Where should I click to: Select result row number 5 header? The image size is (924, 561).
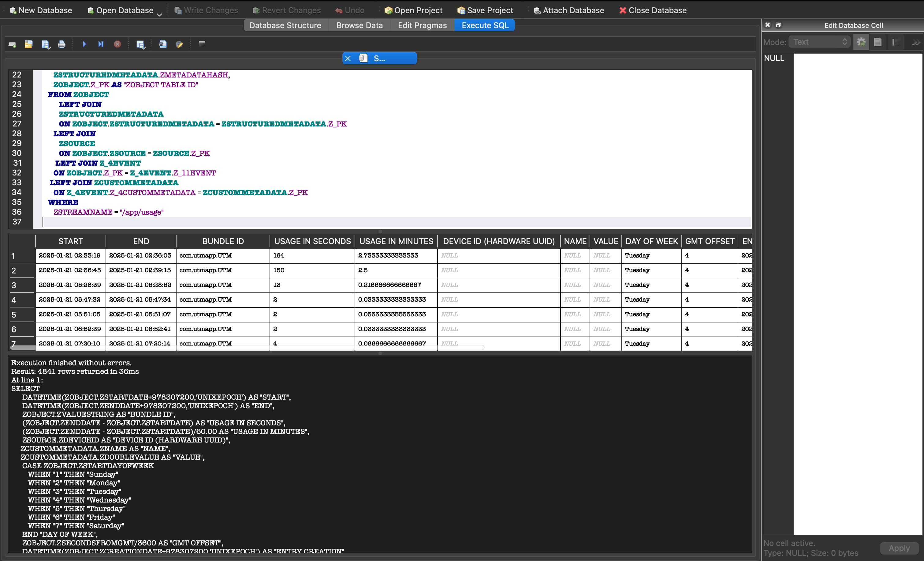(x=22, y=314)
